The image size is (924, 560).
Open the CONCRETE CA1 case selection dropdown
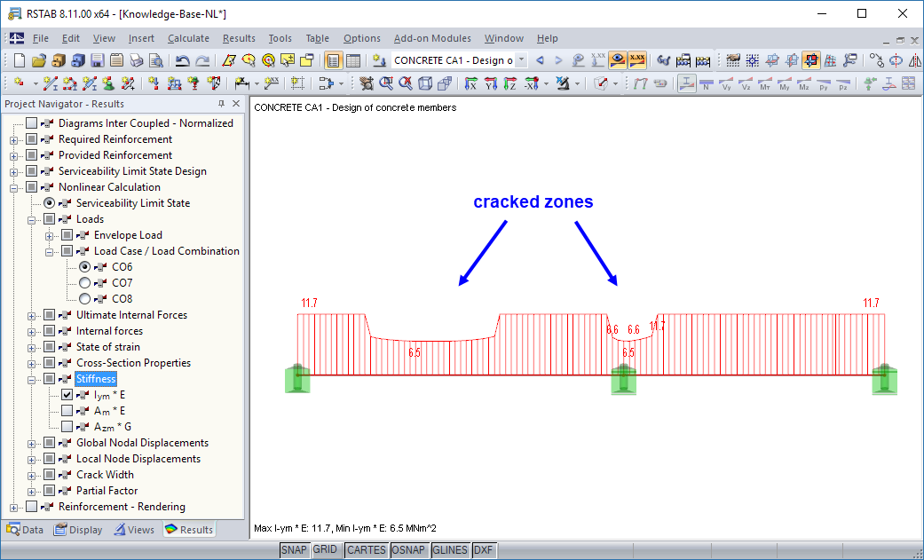(521, 60)
